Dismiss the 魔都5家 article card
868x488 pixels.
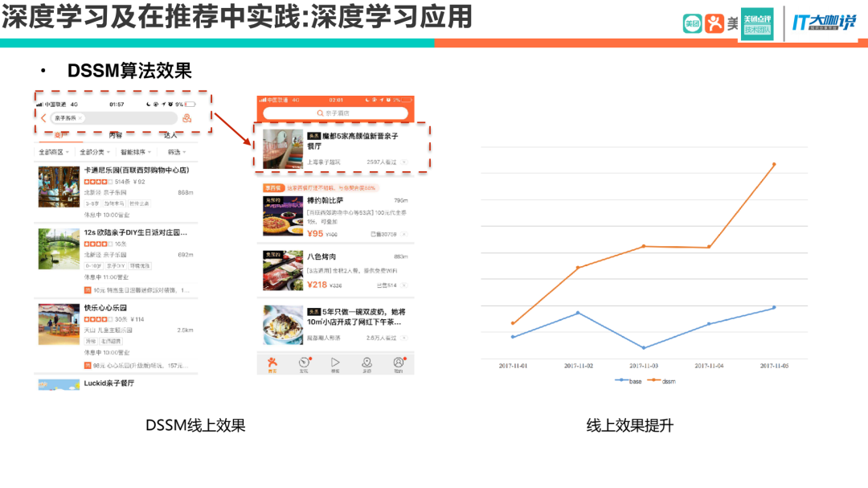(x=404, y=162)
